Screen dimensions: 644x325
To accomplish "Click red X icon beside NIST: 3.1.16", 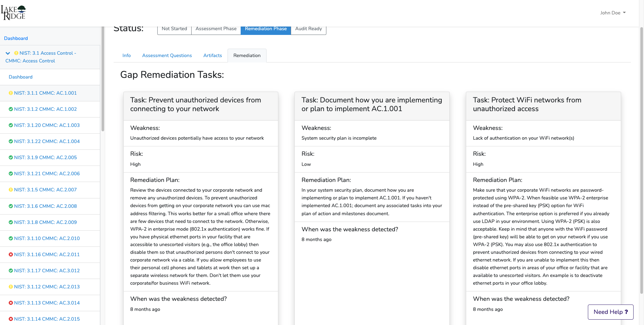I will coord(11,254).
